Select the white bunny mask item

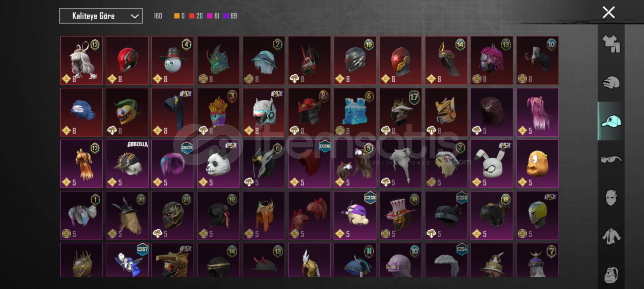pos(492,164)
